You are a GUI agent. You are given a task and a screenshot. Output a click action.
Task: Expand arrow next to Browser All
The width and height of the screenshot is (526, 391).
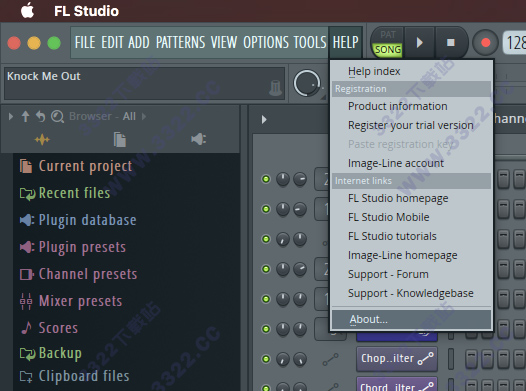[144, 116]
